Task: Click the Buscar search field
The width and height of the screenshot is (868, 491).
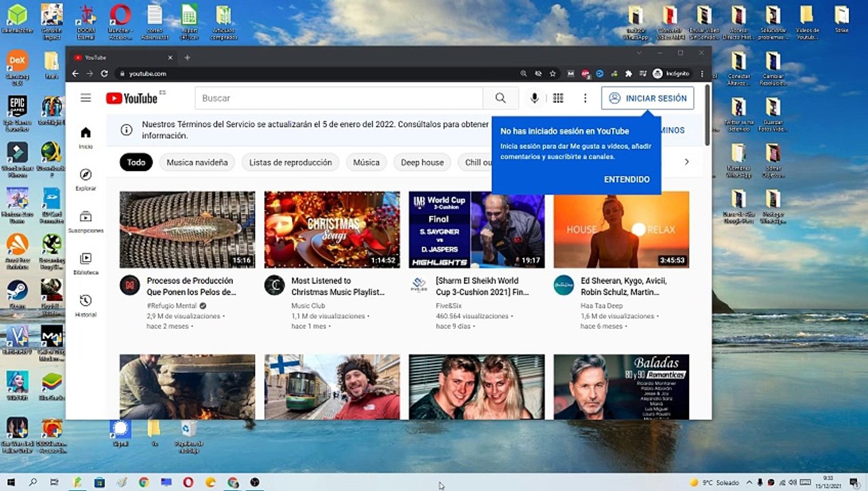Action: point(338,98)
